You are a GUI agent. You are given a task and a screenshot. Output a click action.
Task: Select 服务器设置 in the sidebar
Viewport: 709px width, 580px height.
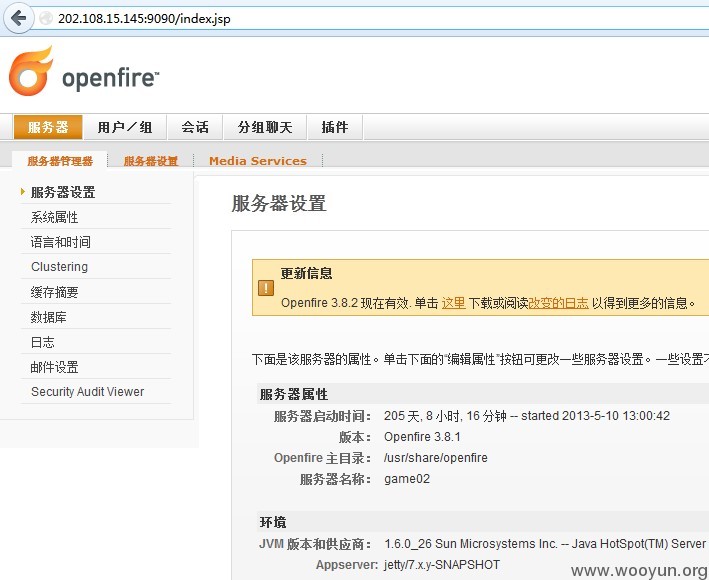pos(63,192)
